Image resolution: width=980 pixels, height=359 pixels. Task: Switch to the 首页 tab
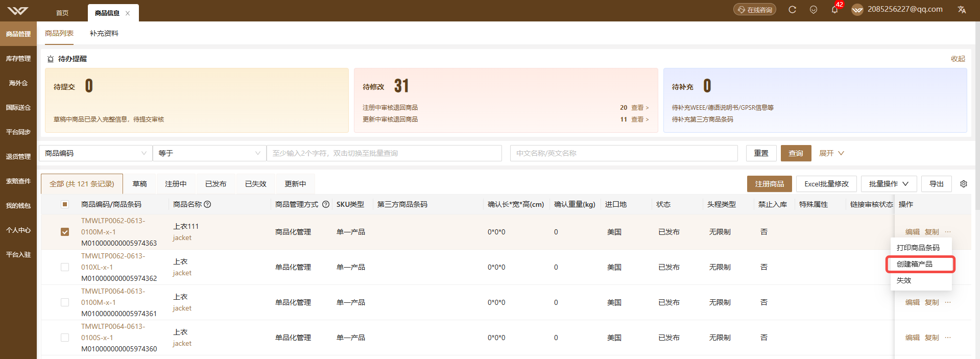coord(62,13)
